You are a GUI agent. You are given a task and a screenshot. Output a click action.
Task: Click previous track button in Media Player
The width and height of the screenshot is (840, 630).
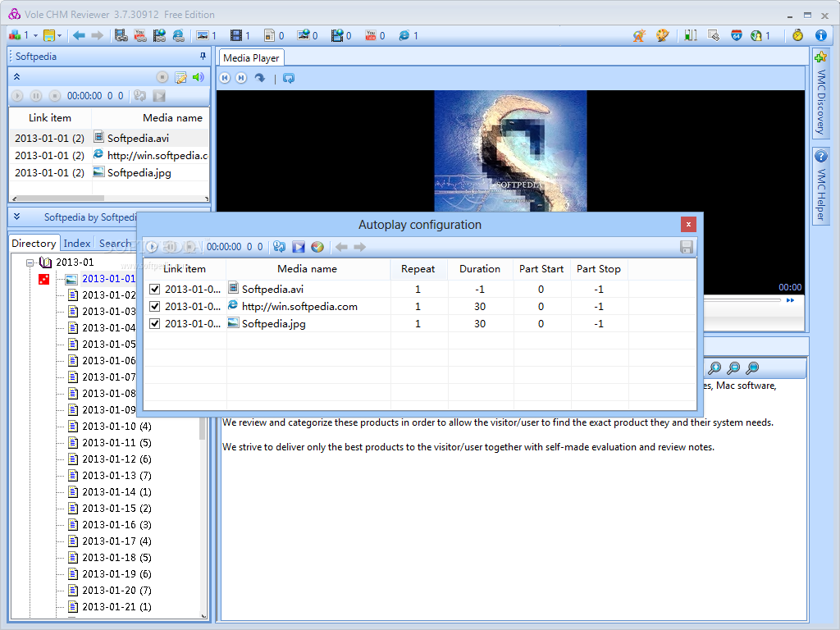(225, 78)
